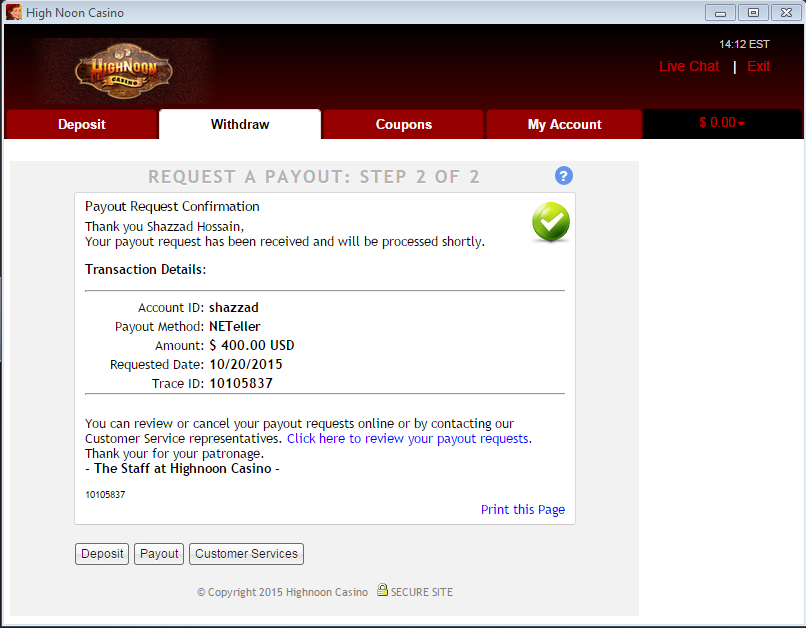Open Customer Services button
The image size is (806, 628).
click(x=246, y=553)
